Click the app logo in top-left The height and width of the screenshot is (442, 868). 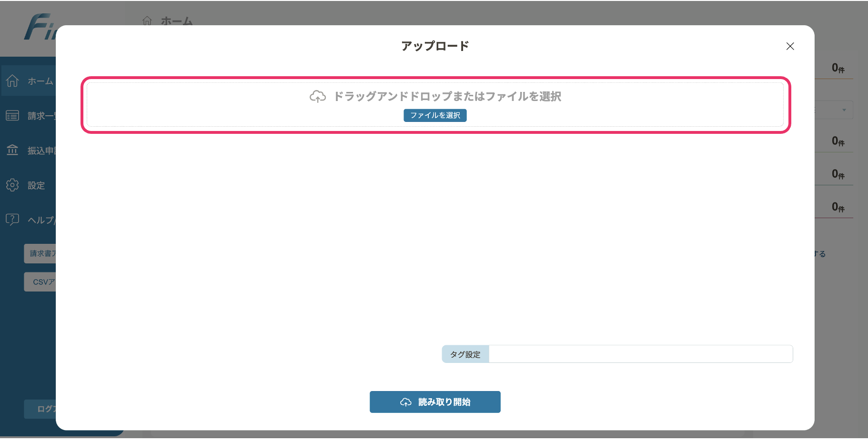39,28
